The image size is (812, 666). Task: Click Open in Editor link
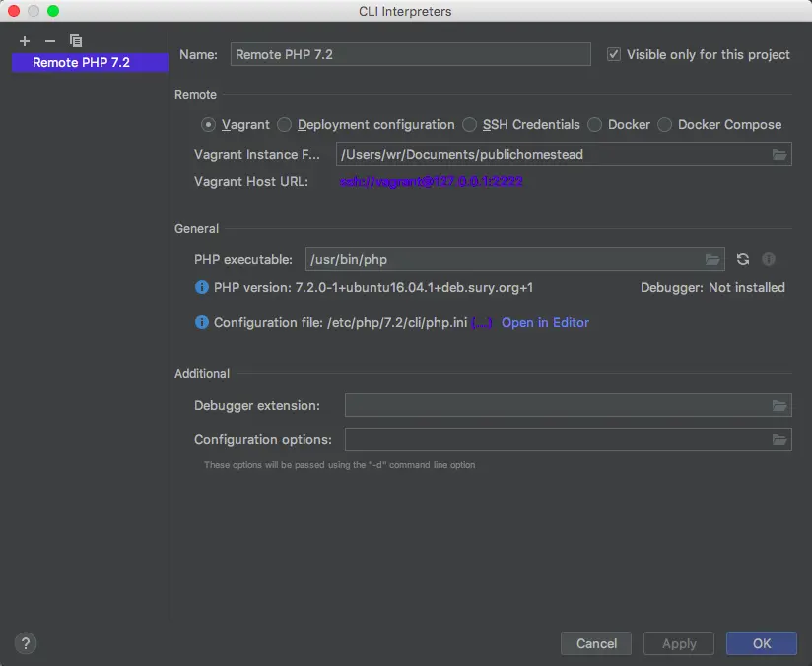click(x=545, y=322)
